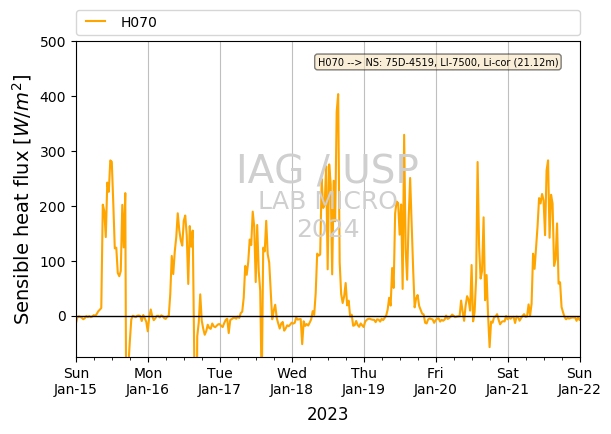
Task: Click the Fri Jan-20 date label
Action: [436, 381]
